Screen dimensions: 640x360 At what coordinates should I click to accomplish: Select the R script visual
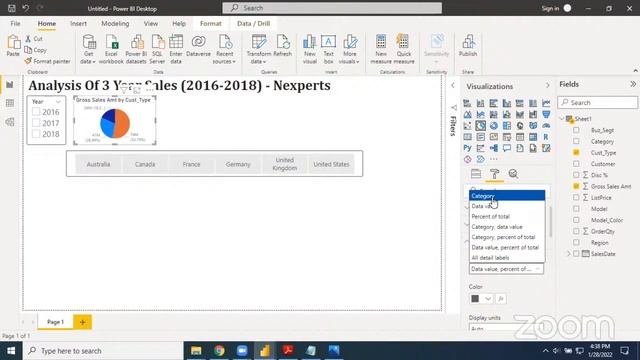pyautogui.click(x=546, y=137)
